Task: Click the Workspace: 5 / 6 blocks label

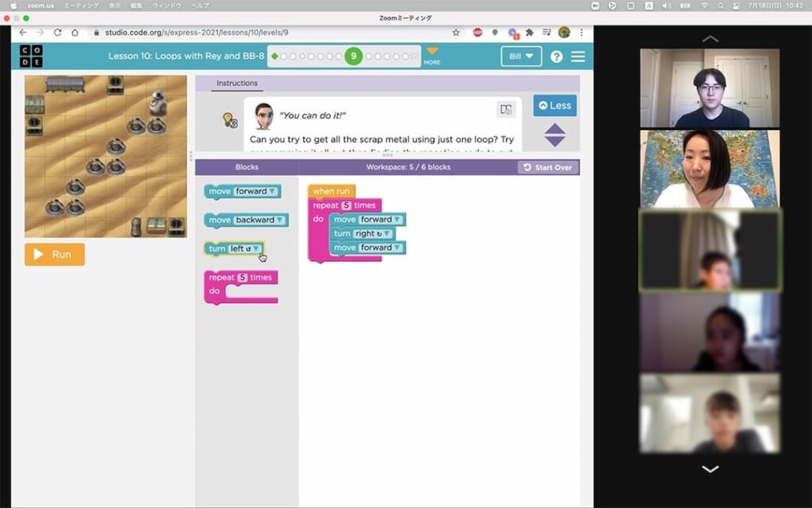Action: point(408,167)
